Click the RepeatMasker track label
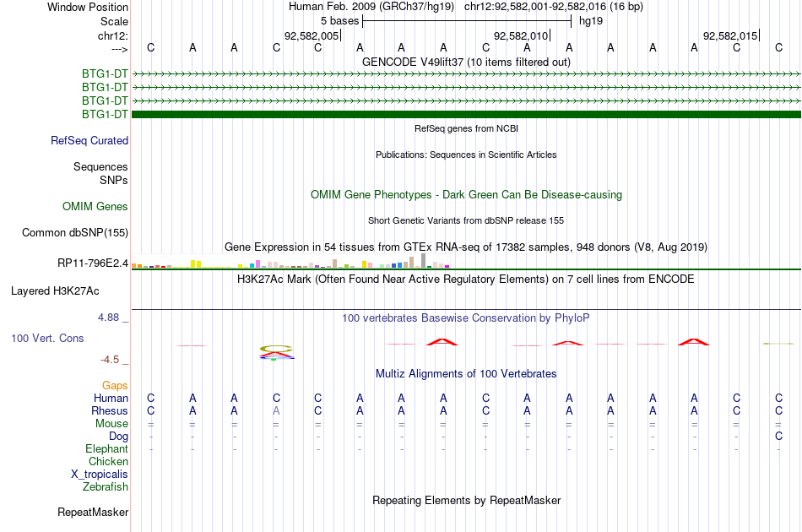The width and height of the screenshot is (802, 532). (93, 512)
